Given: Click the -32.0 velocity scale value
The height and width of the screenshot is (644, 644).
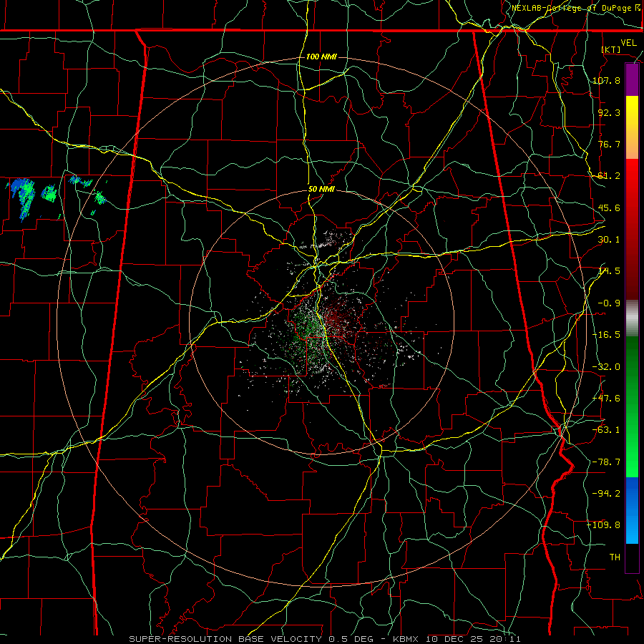Looking at the screenshot, I should tap(607, 367).
